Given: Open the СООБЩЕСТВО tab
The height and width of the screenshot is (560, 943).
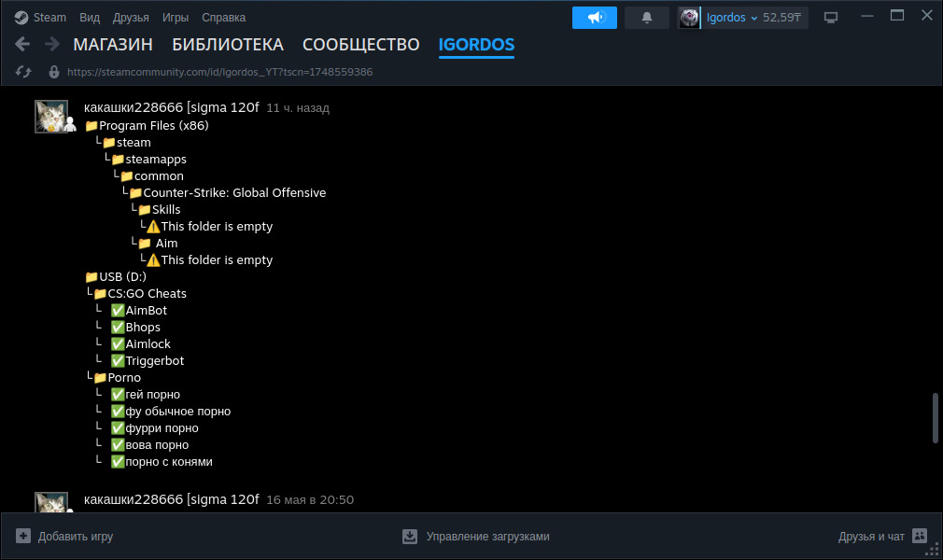Looking at the screenshot, I should click(x=360, y=45).
